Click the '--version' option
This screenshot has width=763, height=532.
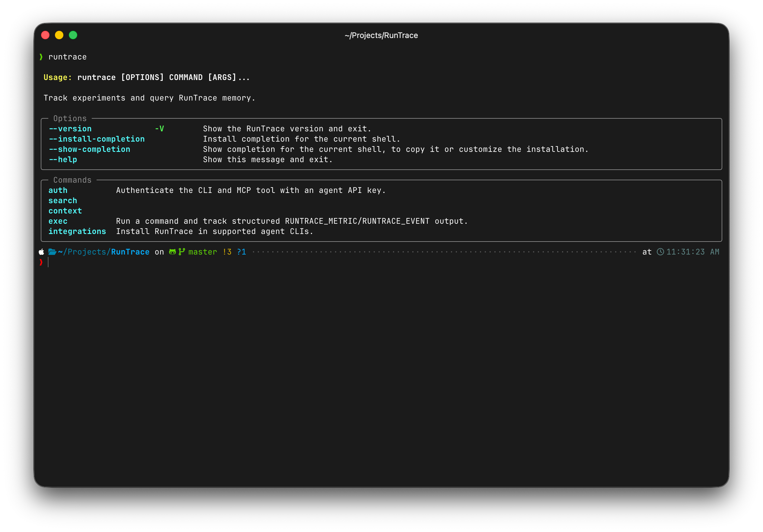click(70, 129)
